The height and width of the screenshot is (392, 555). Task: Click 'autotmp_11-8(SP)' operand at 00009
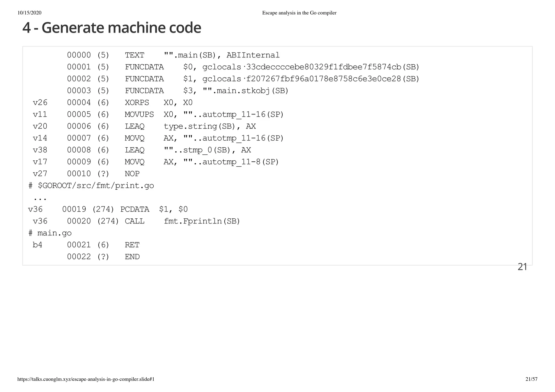[241, 162]
